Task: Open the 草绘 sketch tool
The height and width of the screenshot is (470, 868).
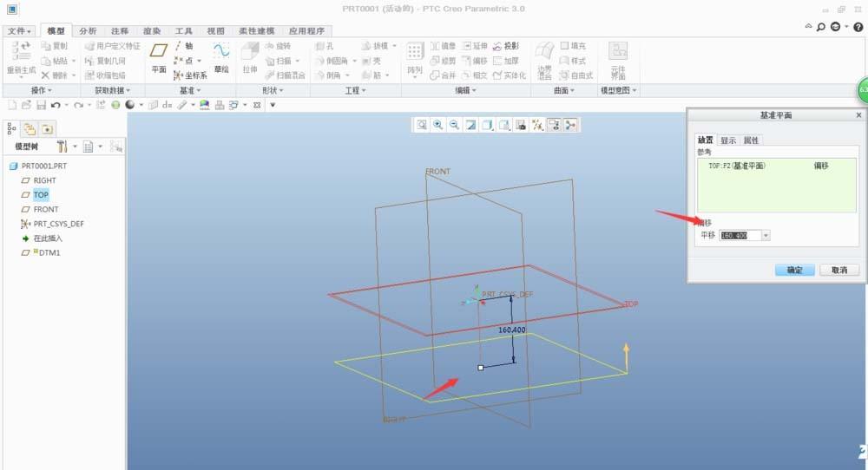Action: click(x=221, y=57)
